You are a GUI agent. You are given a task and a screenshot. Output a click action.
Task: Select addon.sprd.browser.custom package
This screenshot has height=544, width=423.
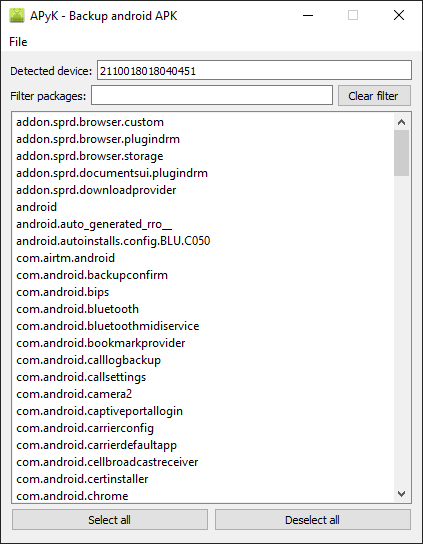203,122
